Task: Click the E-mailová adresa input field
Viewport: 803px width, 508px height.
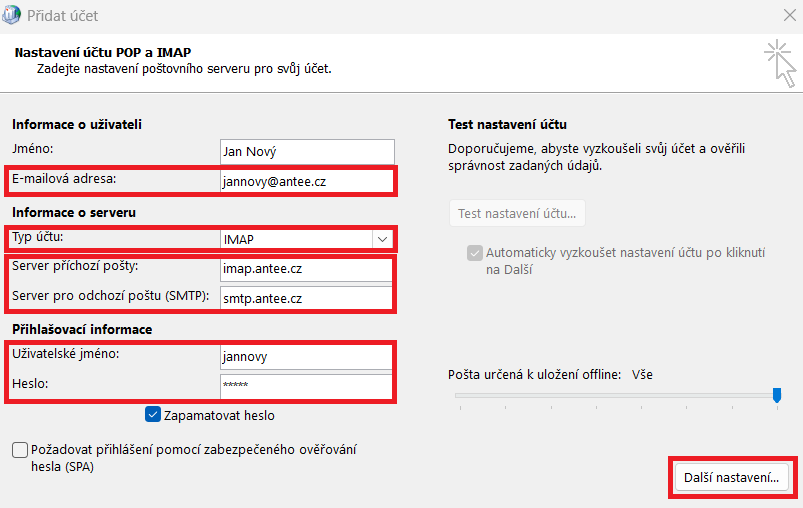Action: (307, 181)
